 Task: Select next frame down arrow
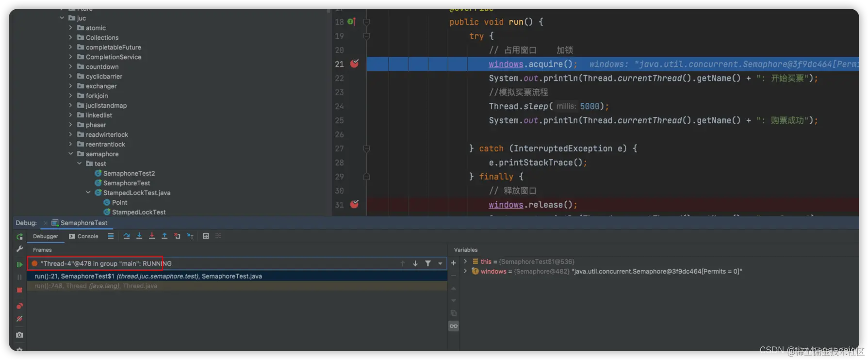click(415, 263)
